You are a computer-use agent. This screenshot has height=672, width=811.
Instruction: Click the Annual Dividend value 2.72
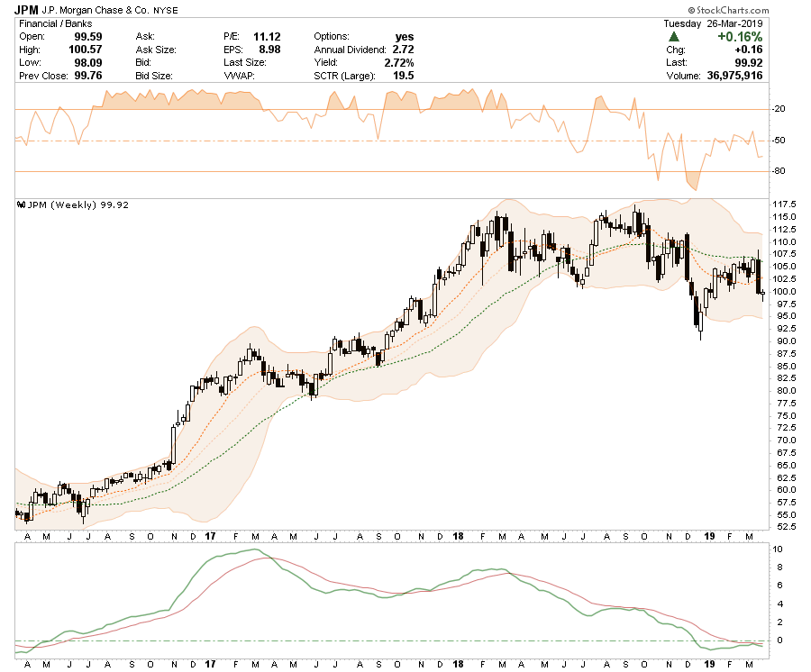pyautogui.click(x=403, y=50)
